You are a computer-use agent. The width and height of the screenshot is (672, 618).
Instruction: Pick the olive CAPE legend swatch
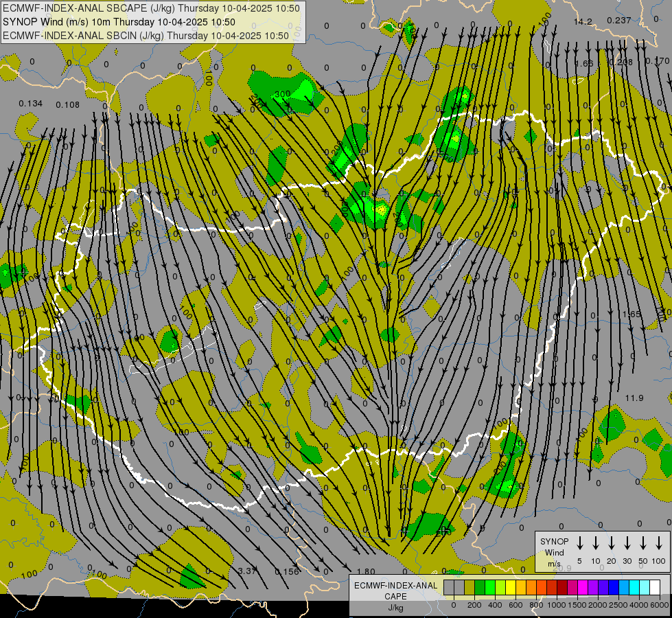(470, 587)
